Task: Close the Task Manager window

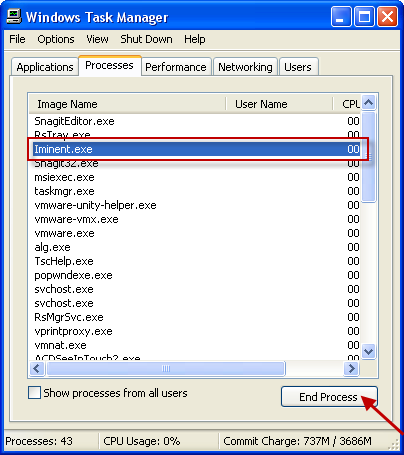Action: click(x=387, y=16)
